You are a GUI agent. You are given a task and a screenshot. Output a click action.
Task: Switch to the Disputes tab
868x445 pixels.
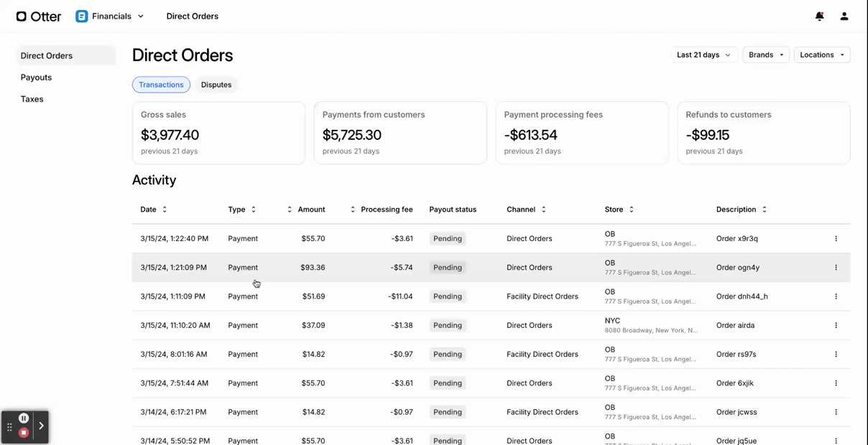click(x=216, y=84)
